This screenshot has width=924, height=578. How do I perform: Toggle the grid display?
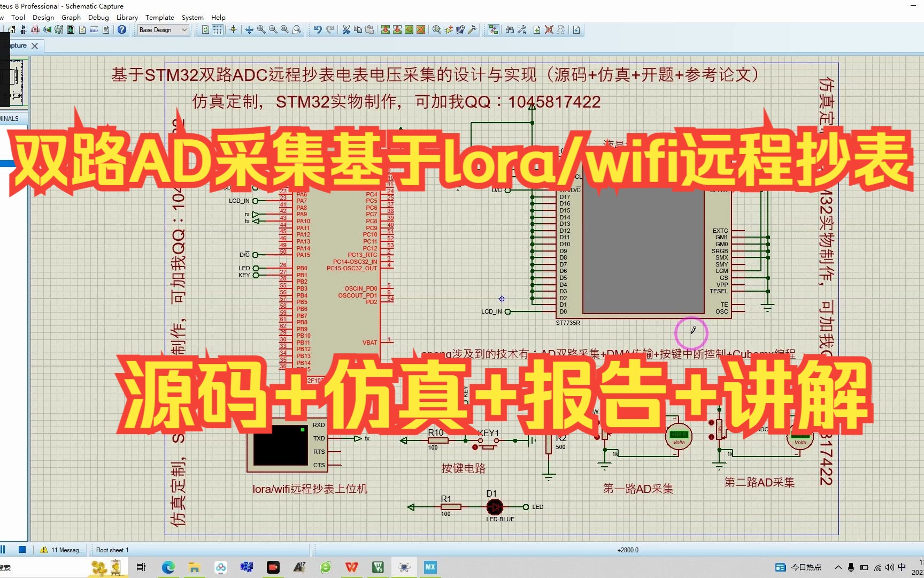(x=218, y=29)
